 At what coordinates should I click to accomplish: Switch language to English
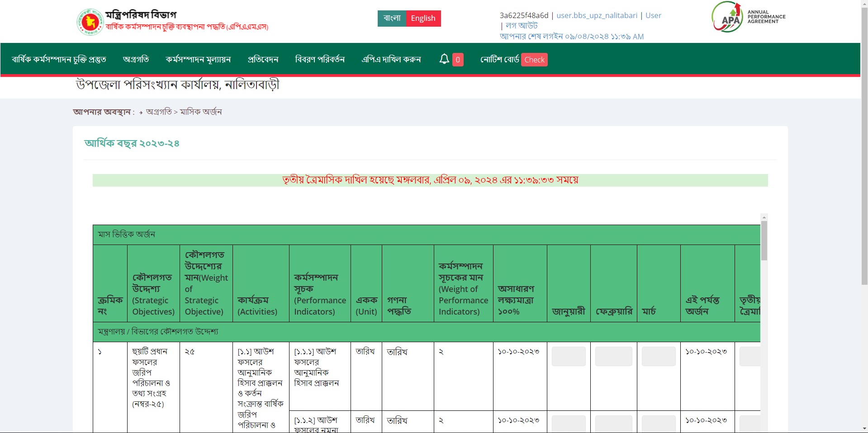click(x=423, y=19)
